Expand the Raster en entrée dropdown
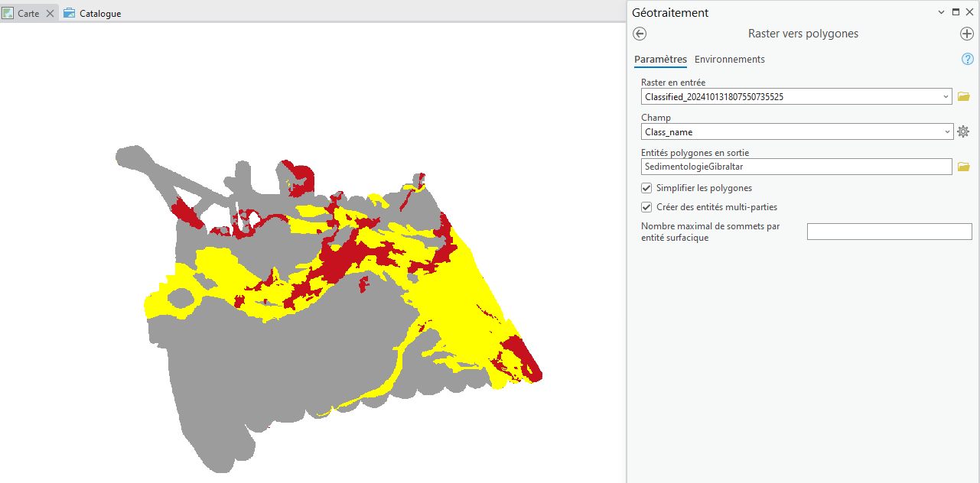 point(947,96)
